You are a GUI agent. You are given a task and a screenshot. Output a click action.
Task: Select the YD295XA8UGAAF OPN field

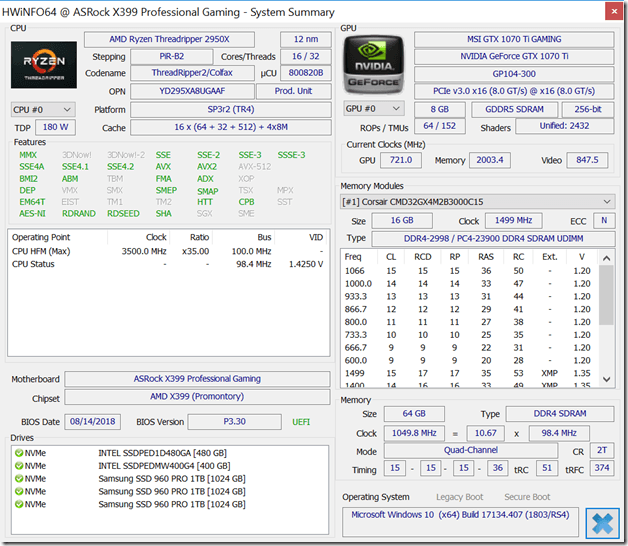(x=192, y=91)
